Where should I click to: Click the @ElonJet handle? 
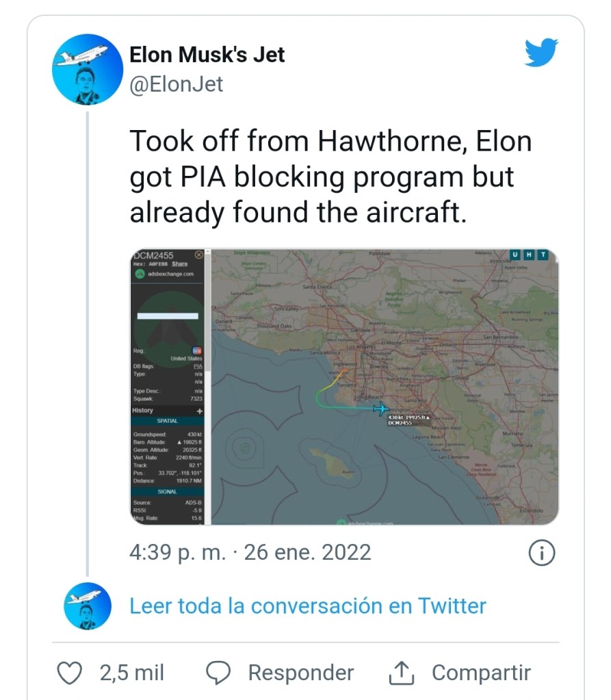click(x=177, y=85)
